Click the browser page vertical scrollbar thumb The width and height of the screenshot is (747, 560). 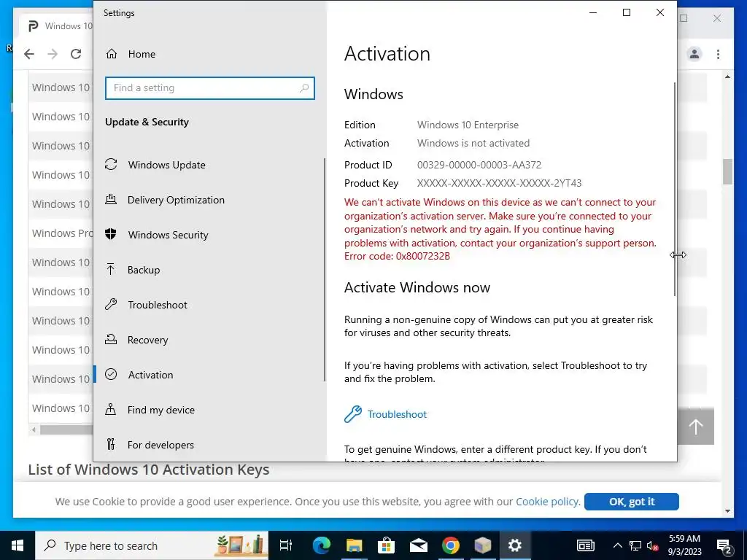coord(727,171)
